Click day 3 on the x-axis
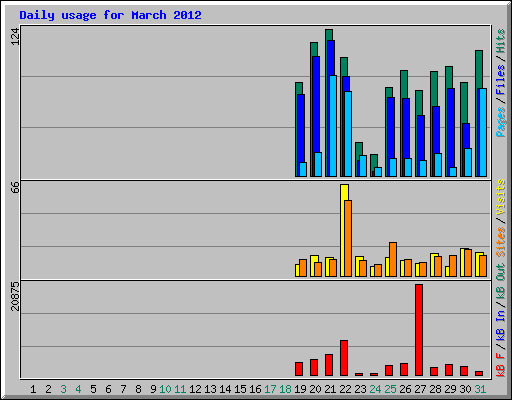The image size is (512, 400). 63,389
